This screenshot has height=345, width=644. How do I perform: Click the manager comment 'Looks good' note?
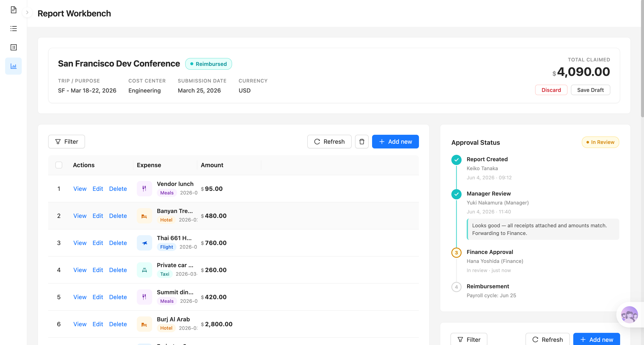pos(543,229)
